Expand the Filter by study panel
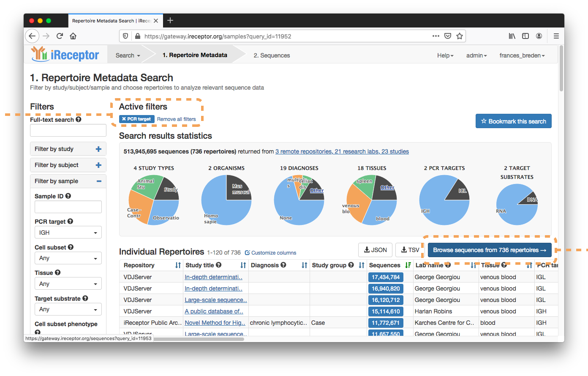The width and height of the screenshot is (588, 376). tap(68, 149)
